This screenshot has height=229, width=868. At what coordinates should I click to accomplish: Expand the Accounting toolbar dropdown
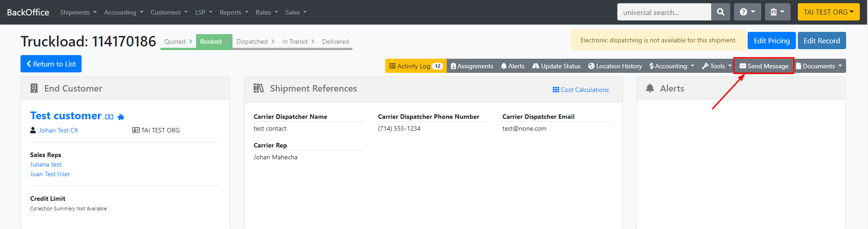[x=672, y=66]
